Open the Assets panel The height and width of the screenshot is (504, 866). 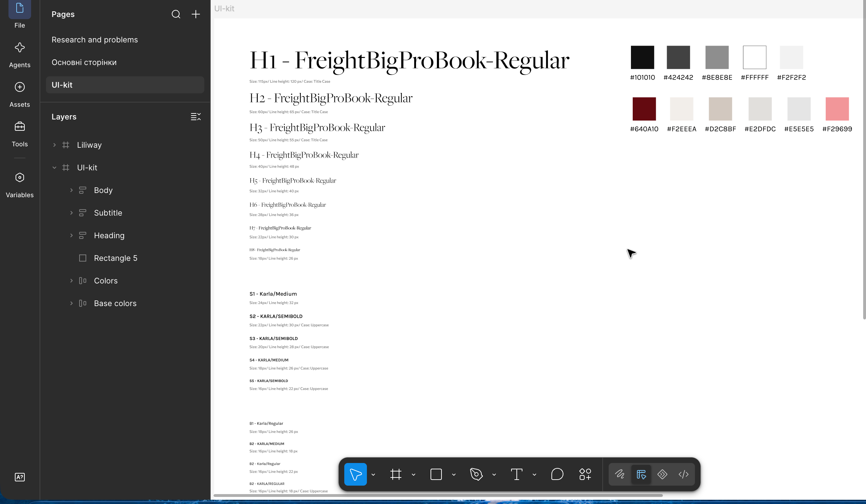pos(20,94)
